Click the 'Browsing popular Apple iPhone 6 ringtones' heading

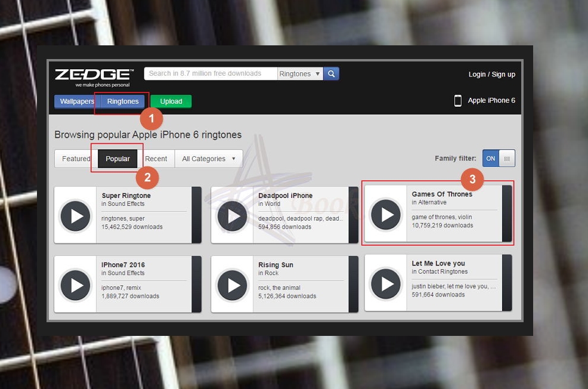148,135
